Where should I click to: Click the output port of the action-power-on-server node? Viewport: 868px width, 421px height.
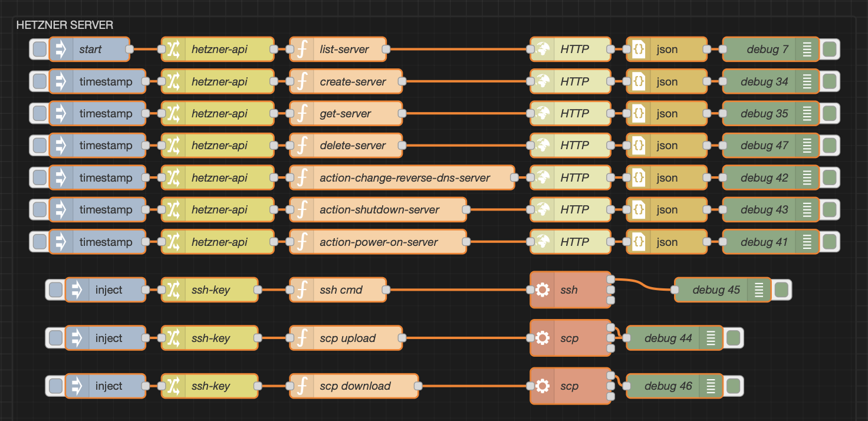coord(466,242)
